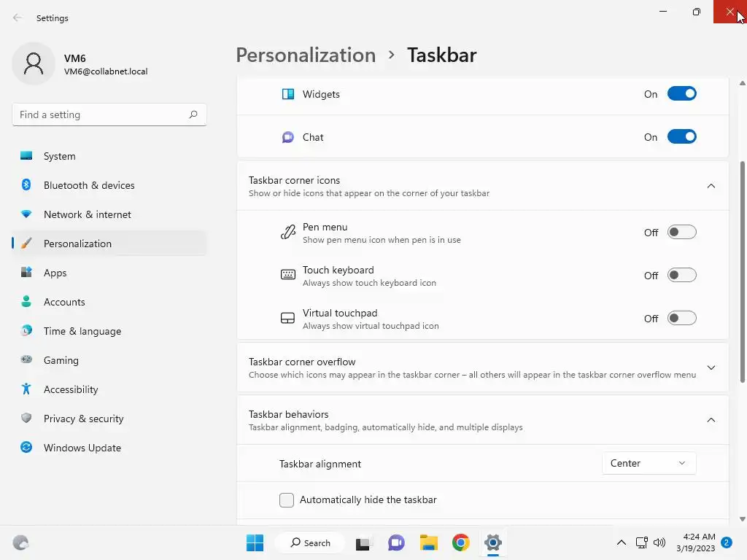Launch Google Chrome from the taskbar

coord(461,542)
